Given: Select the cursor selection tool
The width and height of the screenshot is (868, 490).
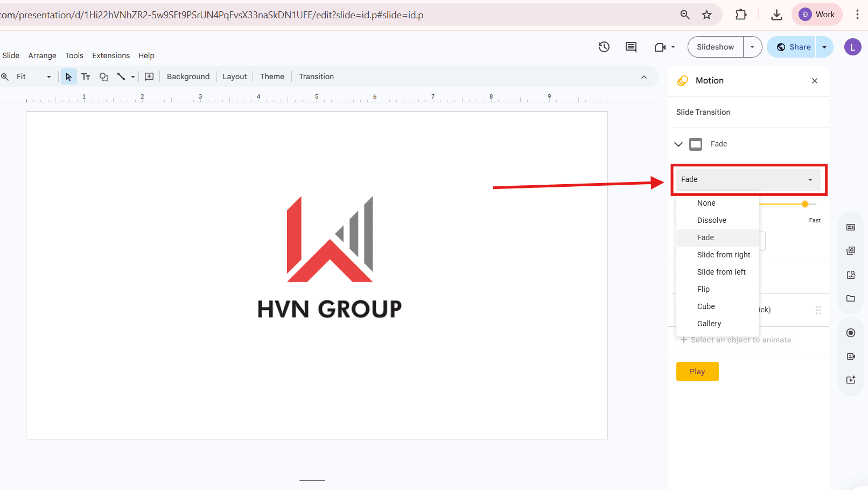Looking at the screenshot, I should (x=68, y=76).
